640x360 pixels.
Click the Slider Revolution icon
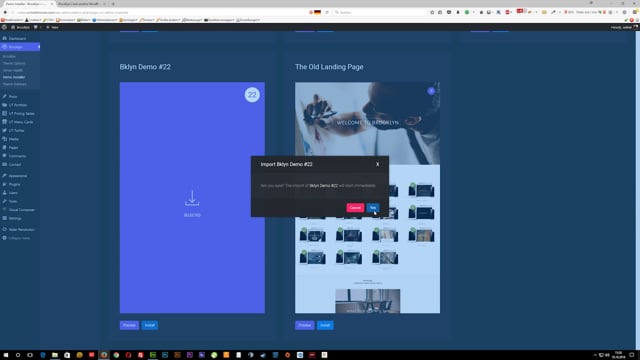4,229
